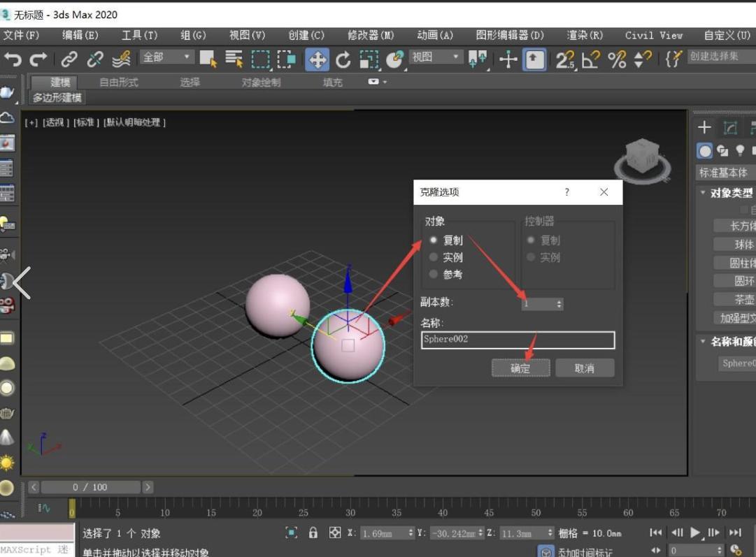Screen dimensions: 756x557
Task: Open the 视图 reference coordinate system dropdown
Action: click(x=436, y=57)
